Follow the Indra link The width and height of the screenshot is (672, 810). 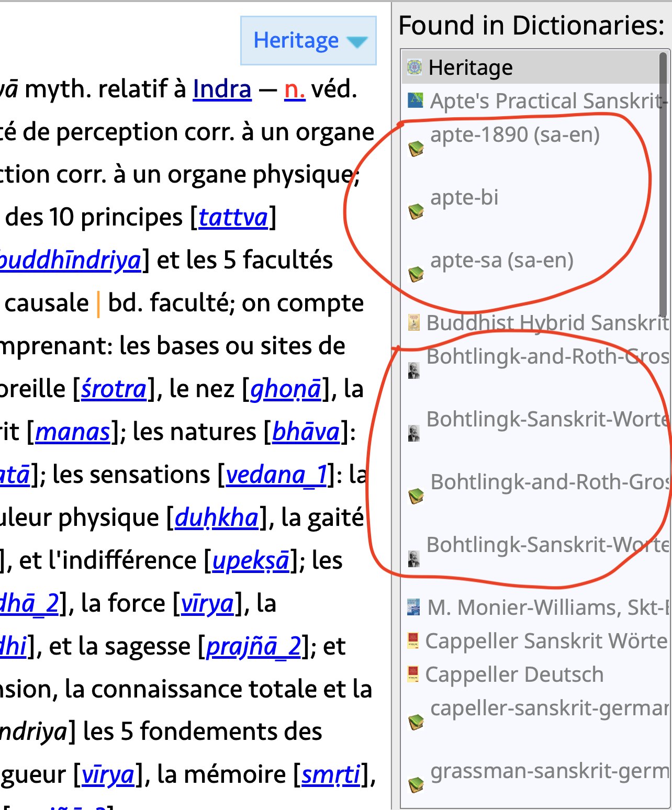(x=222, y=89)
